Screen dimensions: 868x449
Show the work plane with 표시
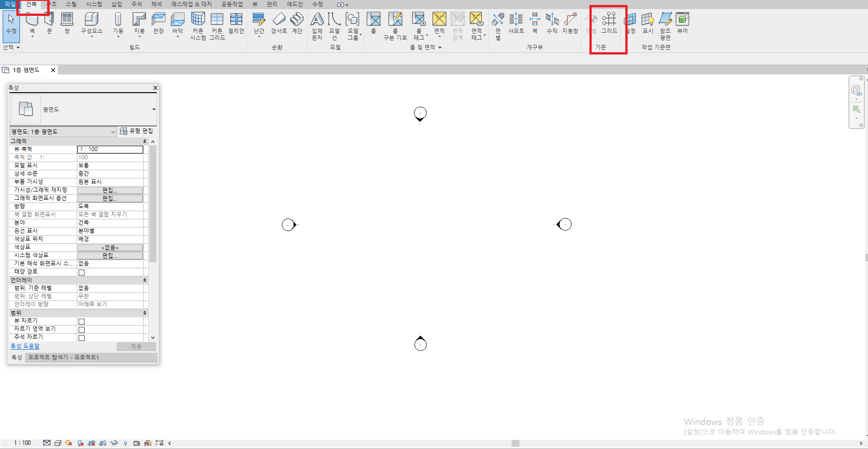point(648,23)
